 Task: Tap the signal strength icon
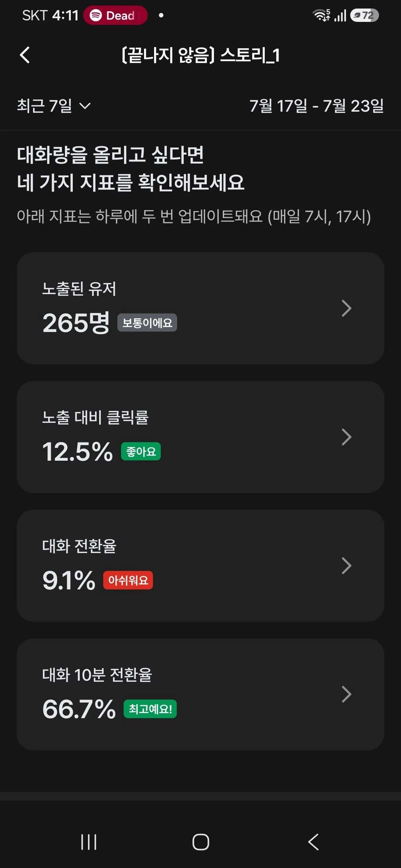click(340, 16)
